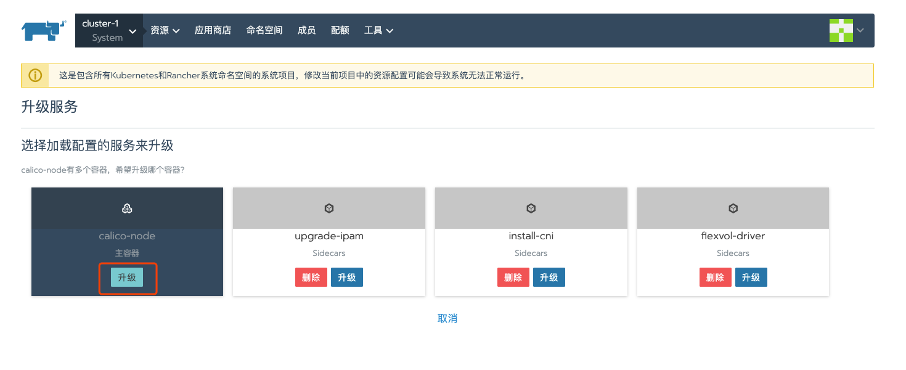Expand the 资源 menu

coord(165,31)
